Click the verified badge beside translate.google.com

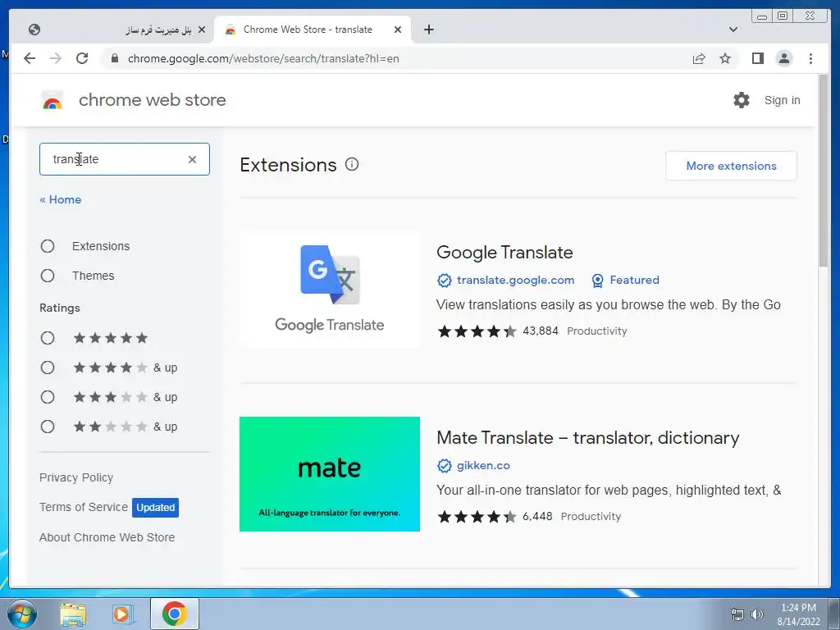click(x=444, y=281)
